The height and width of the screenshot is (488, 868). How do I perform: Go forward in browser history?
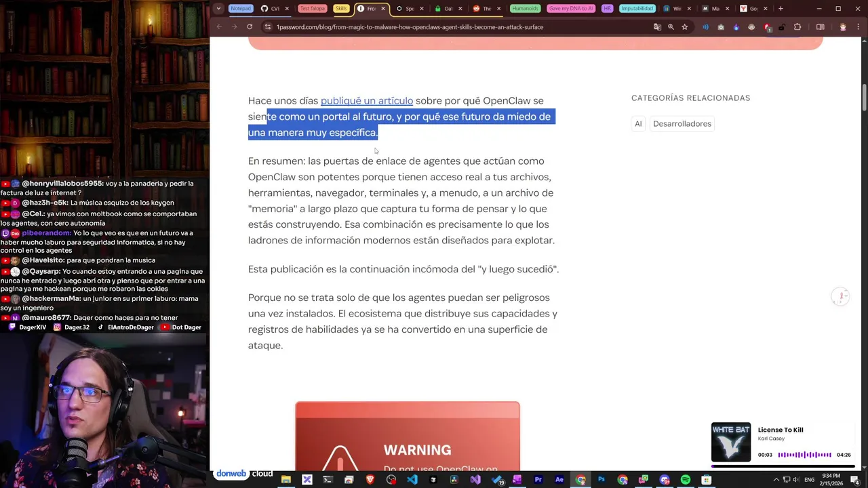click(234, 27)
